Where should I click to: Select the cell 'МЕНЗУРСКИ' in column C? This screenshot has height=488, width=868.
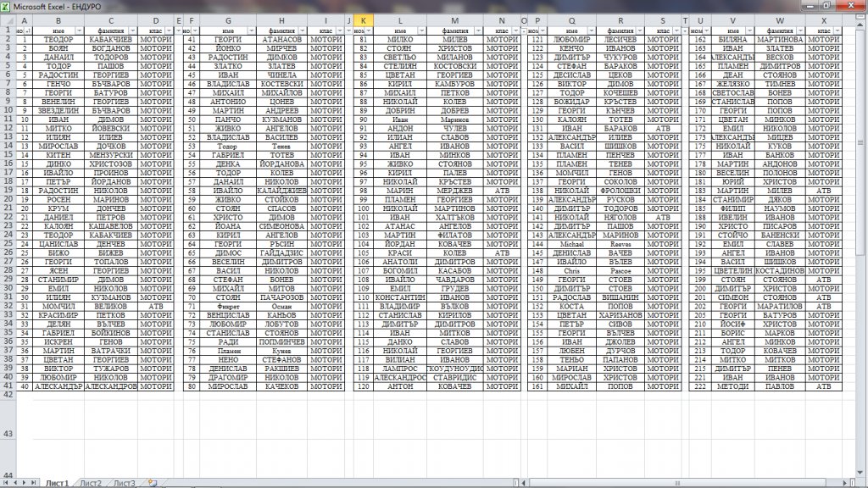point(111,155)
